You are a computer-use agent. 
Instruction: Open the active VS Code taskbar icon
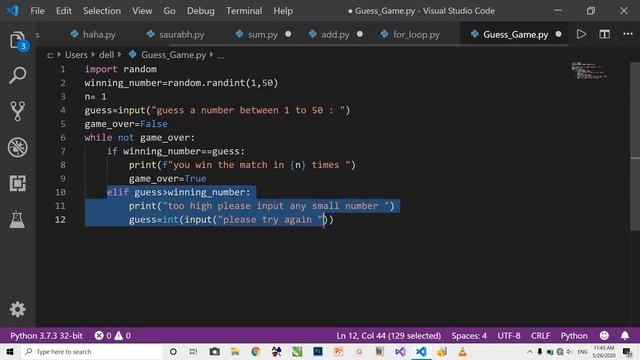421,351
